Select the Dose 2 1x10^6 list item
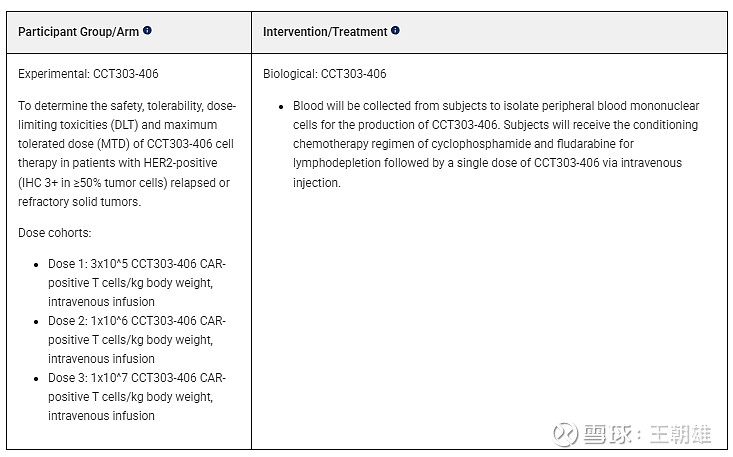Screen dimensions: 733x457 click(137, 340)
